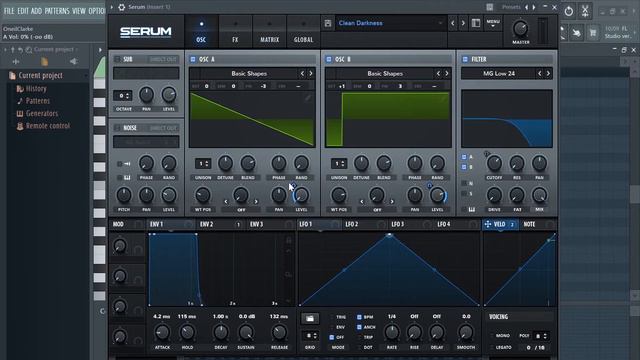This screenshot has width=640, height=360.
Task: Enable the SUB oscillator switch
Action: coord(118,59)
